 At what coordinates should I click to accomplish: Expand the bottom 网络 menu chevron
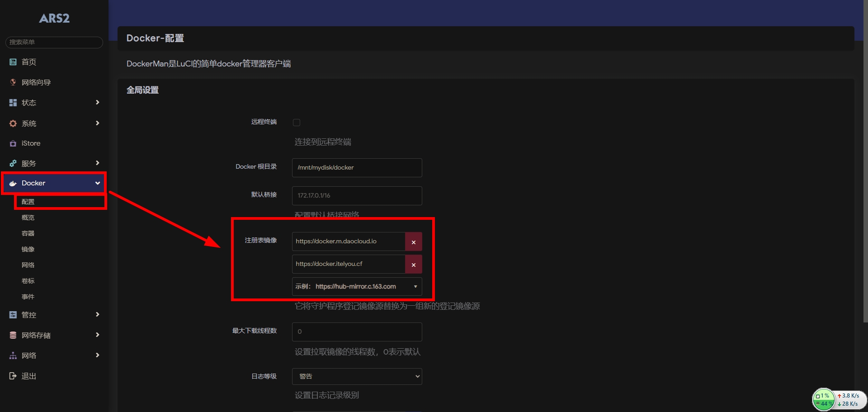97,355
